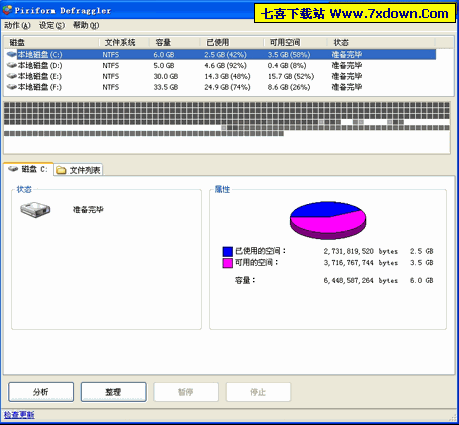Select the 本地磁盘 (E:) row label
459x425 pixels.
click(40, 76)
